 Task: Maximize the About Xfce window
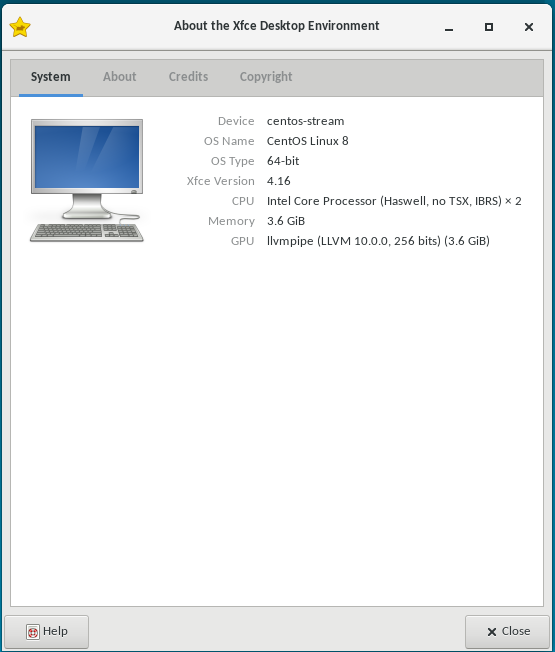(489, 27)
